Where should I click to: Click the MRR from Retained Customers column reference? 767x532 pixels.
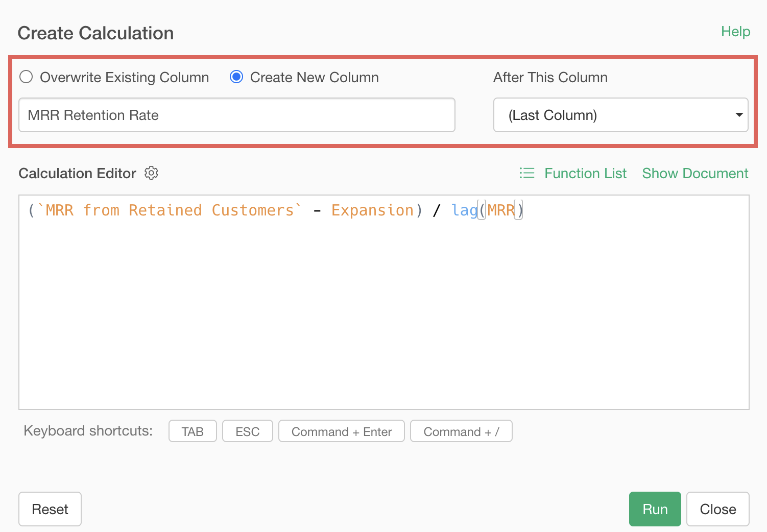point(170,210)
